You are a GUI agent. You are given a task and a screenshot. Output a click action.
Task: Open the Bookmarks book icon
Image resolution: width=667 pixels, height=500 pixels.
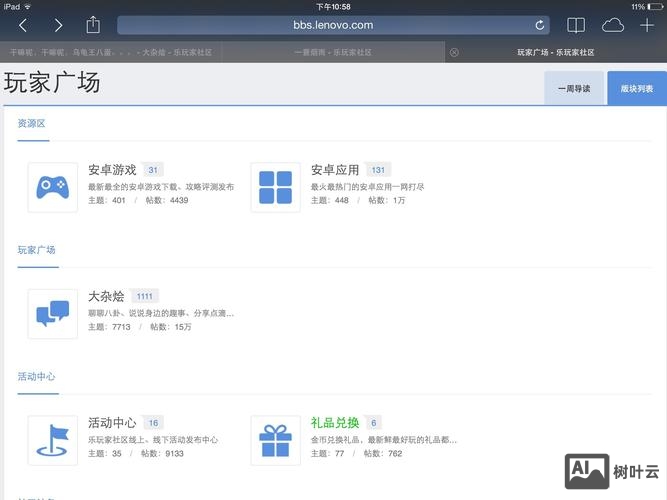click(x=575, y=25)
